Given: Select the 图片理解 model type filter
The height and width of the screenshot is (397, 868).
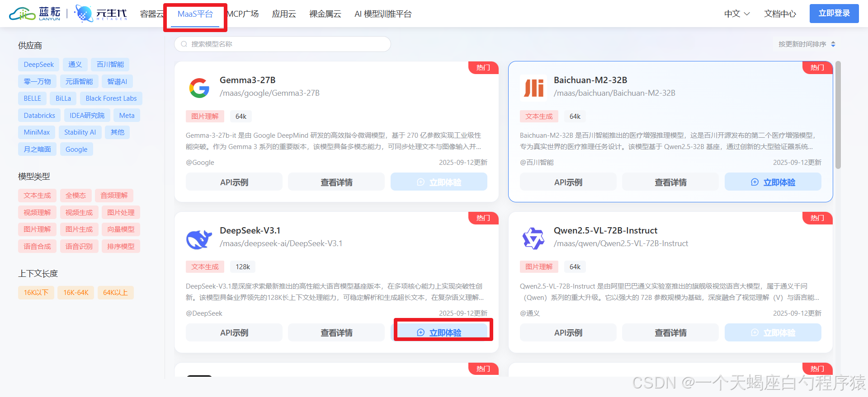Looking at the screenshot, I should click(x=38, y=229).
